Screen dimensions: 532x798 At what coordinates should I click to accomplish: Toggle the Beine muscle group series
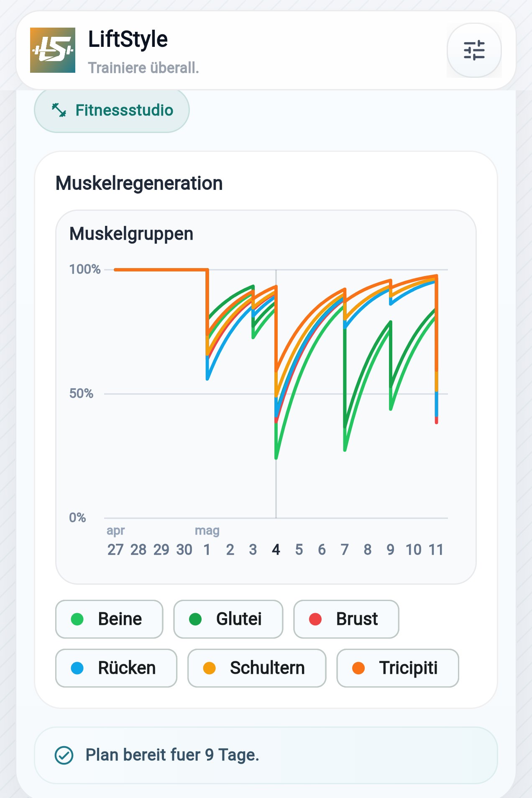pos(109,619)
